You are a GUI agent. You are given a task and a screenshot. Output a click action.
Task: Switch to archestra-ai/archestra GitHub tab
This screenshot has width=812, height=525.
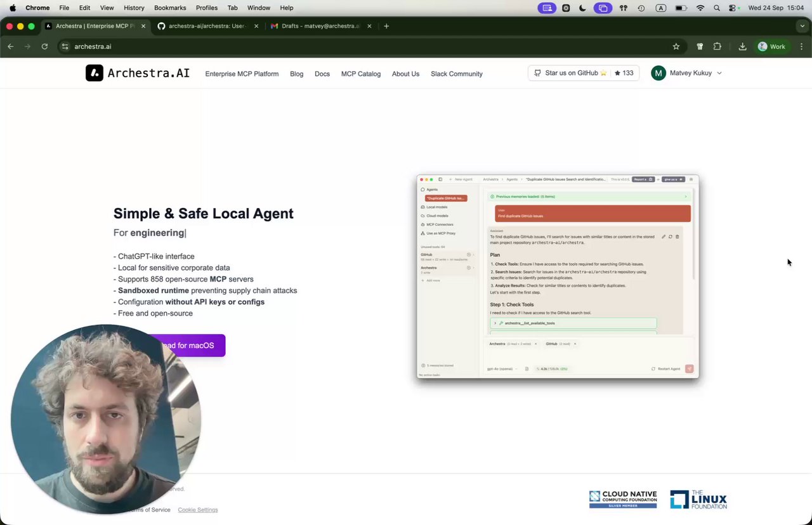coord(207,26)
